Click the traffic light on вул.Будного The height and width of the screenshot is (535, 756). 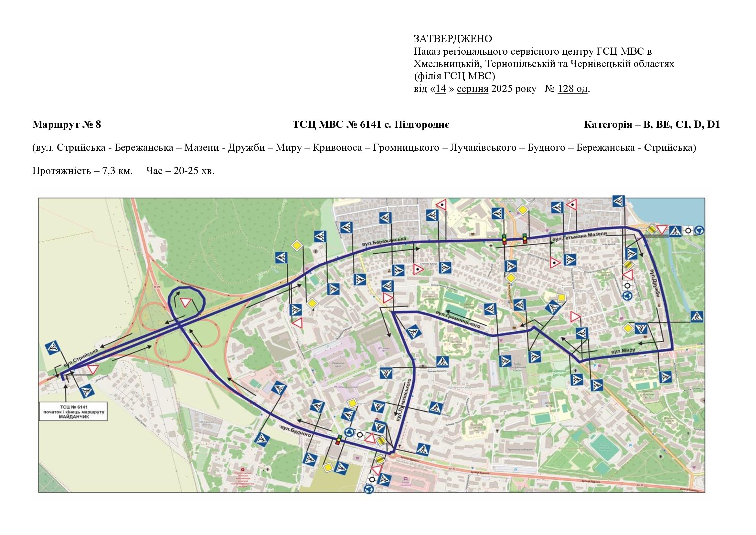pos(338,440)
